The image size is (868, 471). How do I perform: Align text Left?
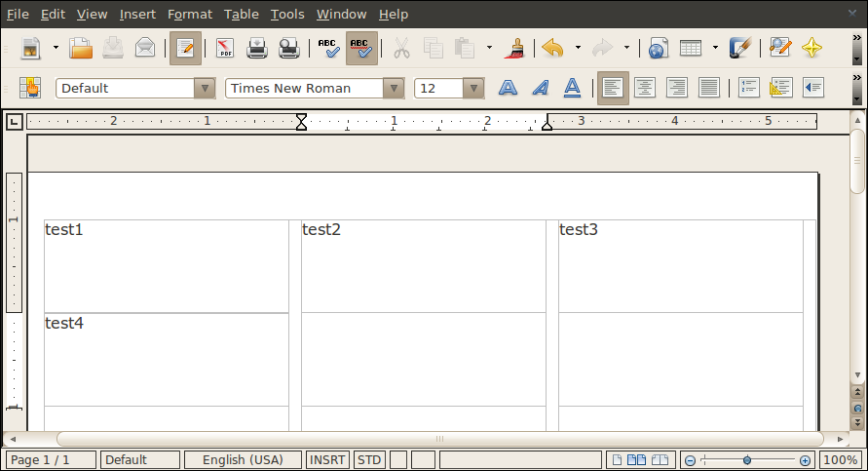[x=613, y=88]
